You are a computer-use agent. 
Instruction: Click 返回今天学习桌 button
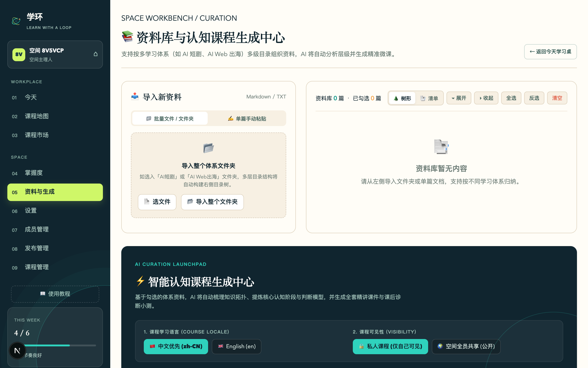(550, 52)
